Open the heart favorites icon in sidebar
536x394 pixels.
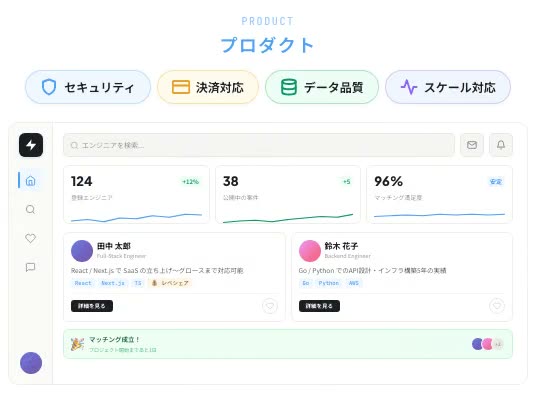(x=30, y=238)
